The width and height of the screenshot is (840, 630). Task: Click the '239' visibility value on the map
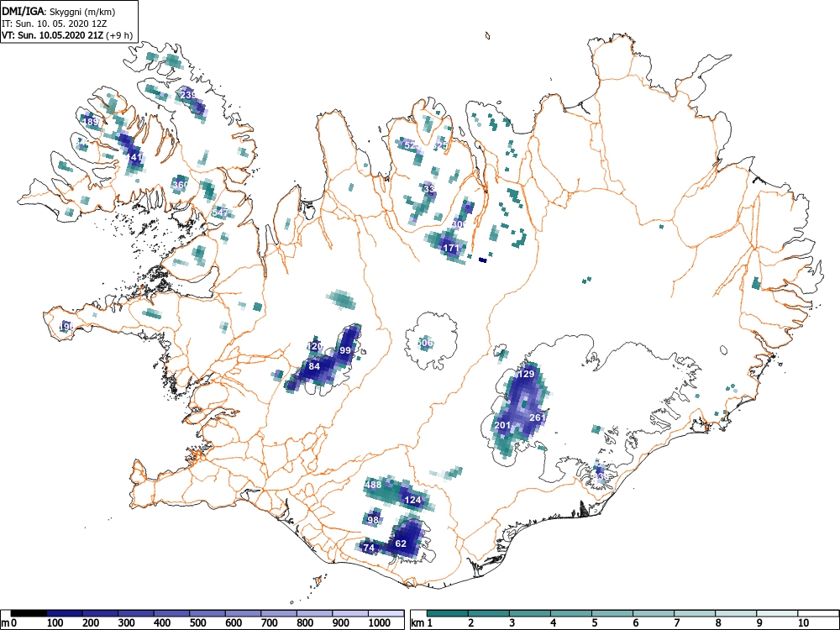(188, 95)
